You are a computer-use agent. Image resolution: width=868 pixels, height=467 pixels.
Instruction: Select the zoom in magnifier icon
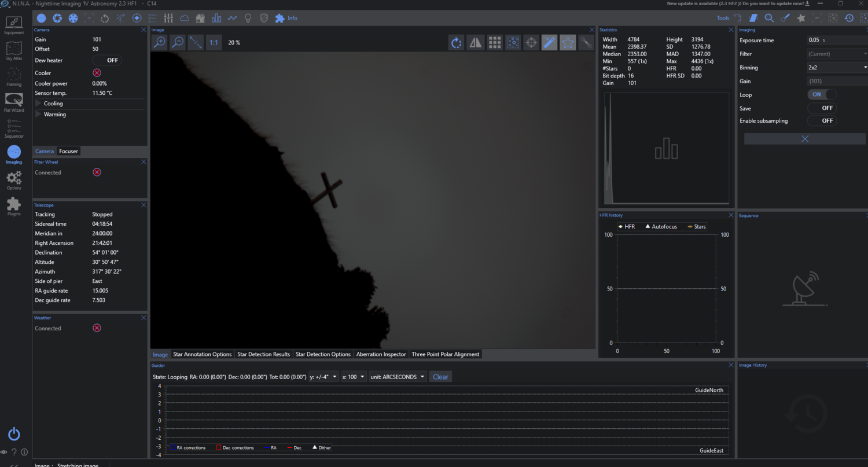pos(159,42)
